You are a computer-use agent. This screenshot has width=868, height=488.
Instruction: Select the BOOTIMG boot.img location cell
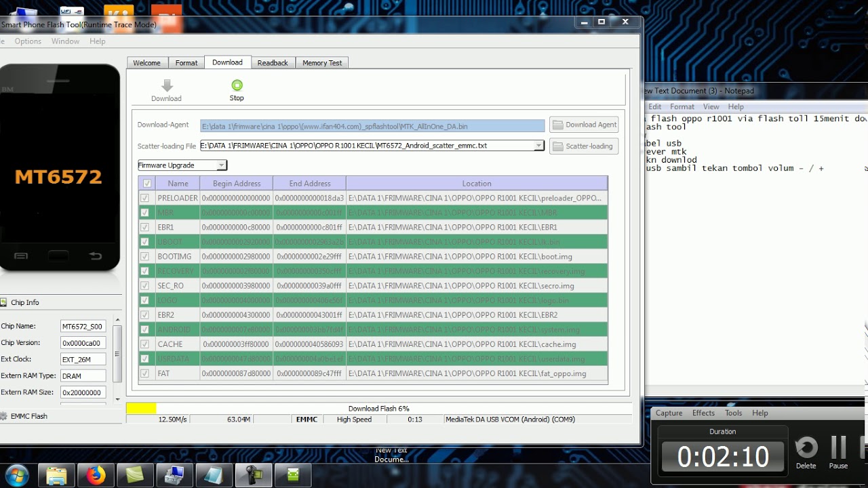(x=477, y=257)
